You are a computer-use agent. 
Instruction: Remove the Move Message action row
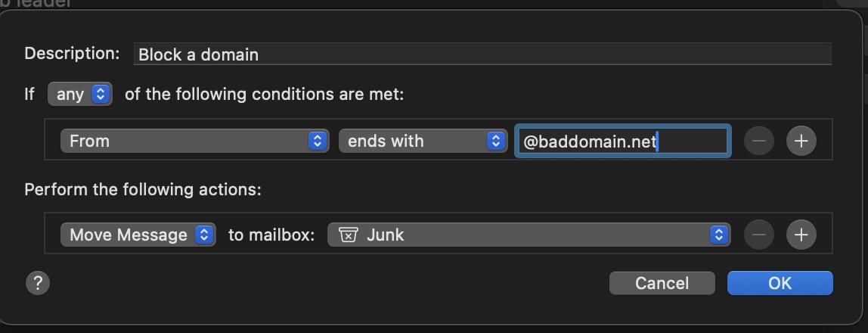[758, 235]
